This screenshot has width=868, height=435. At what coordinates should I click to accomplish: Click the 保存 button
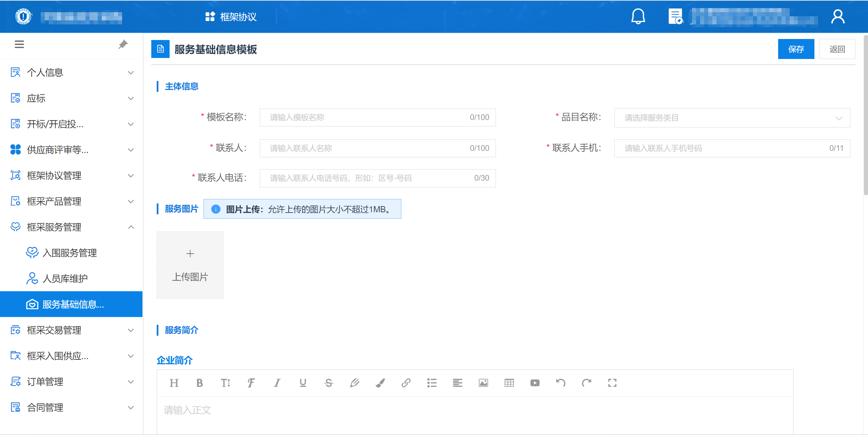796,49
